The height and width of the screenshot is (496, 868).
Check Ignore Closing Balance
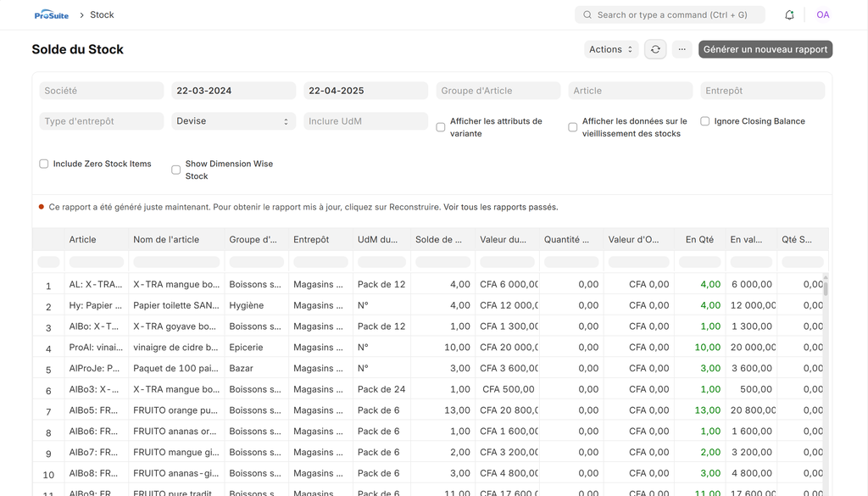coord(704,121)
